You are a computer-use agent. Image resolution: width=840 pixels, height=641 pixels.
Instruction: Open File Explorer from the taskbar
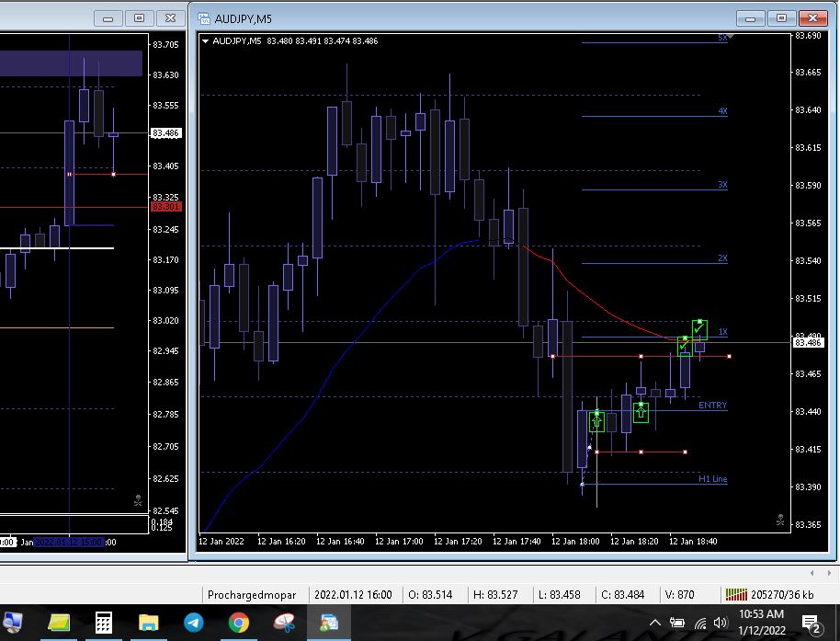[x=149, y=624]
